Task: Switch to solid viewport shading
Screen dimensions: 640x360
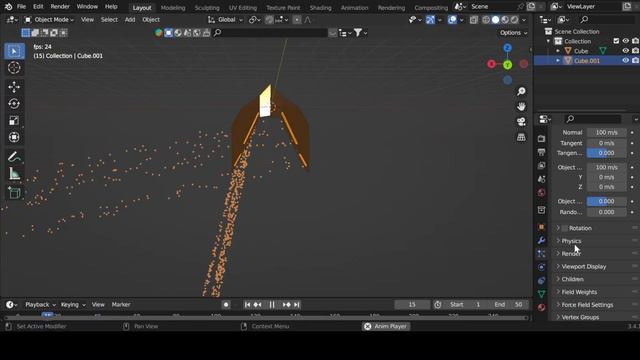Action: pos(496,20)
